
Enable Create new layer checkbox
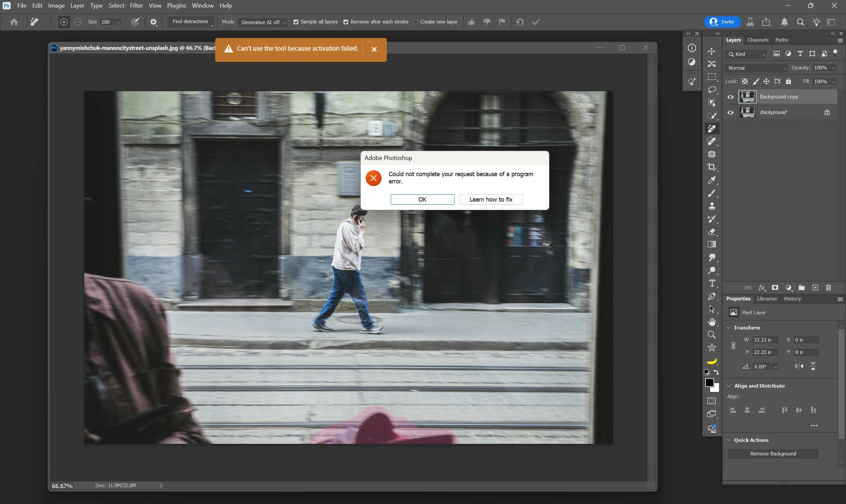coord(415,22)
